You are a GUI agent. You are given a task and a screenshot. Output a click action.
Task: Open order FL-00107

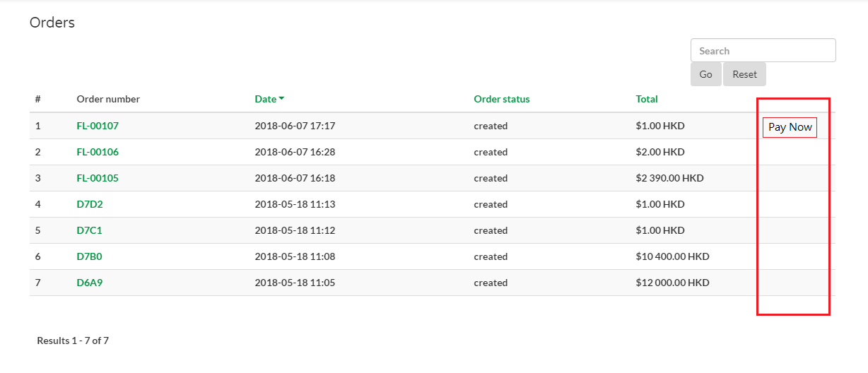98,126
